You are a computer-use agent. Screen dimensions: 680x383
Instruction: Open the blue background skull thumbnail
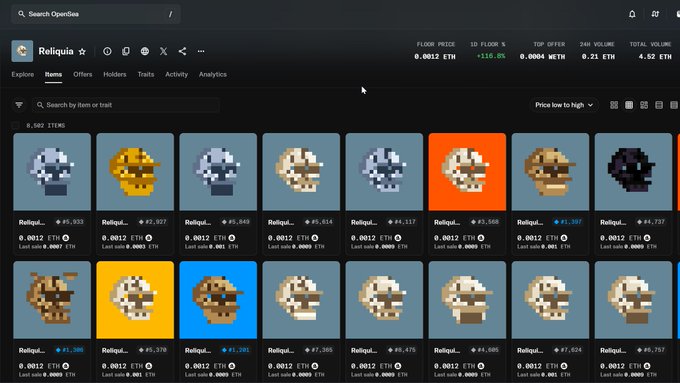(x=218, y=300)
